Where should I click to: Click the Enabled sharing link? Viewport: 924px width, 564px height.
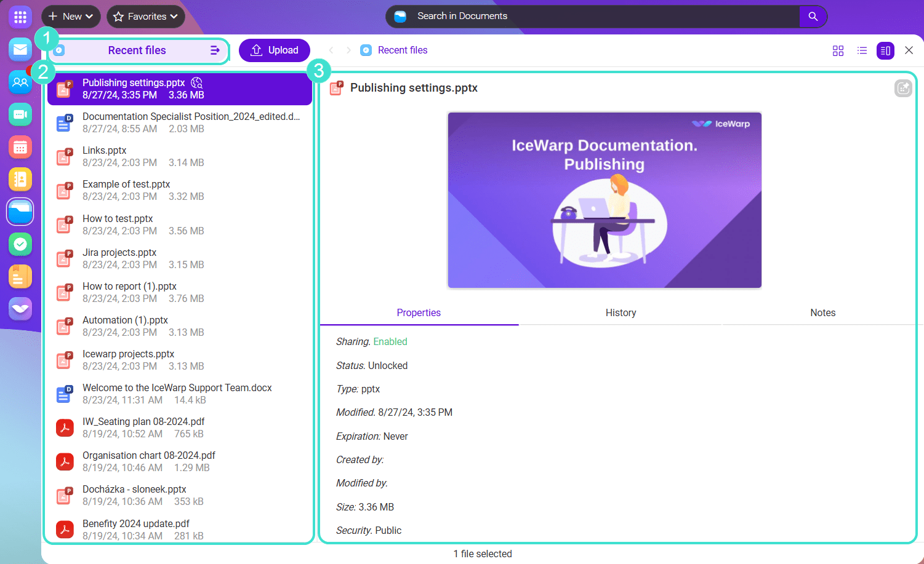(390, 342)
